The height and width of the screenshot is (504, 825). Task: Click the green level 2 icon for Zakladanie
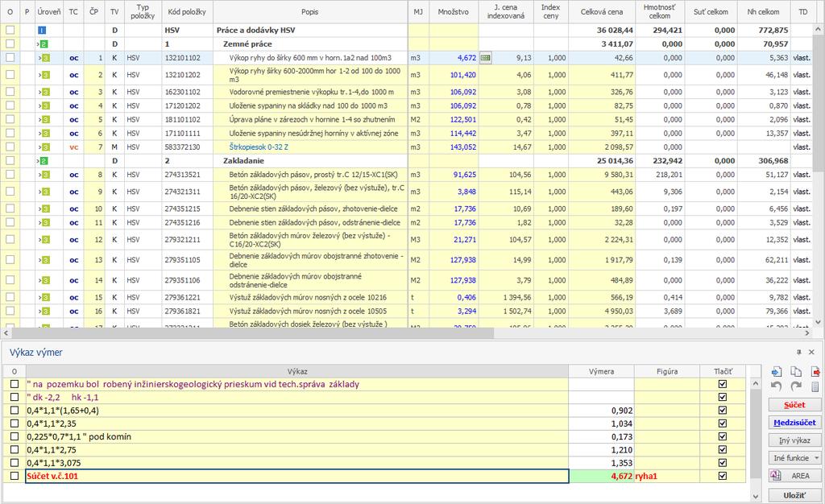(x=44, y=161)
